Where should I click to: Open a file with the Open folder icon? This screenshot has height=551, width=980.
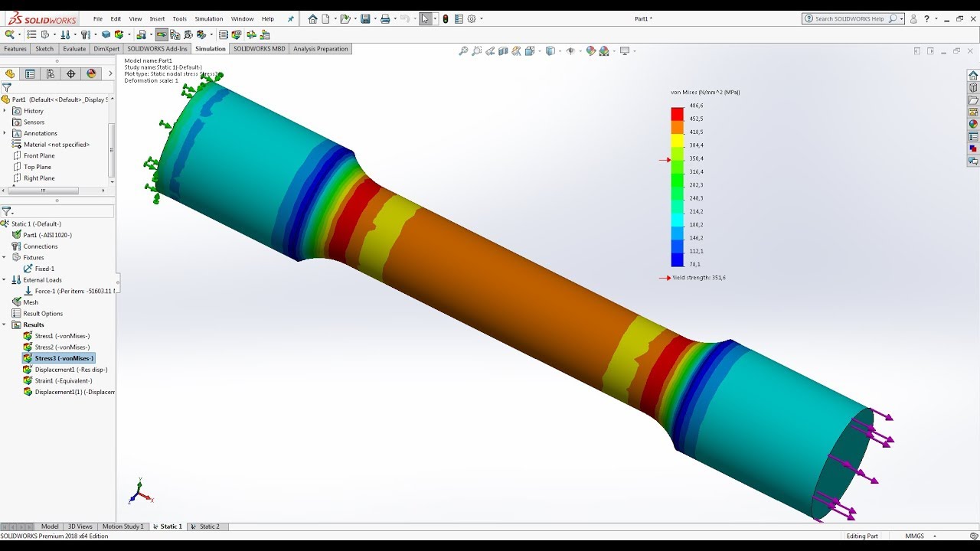[345, 18]
